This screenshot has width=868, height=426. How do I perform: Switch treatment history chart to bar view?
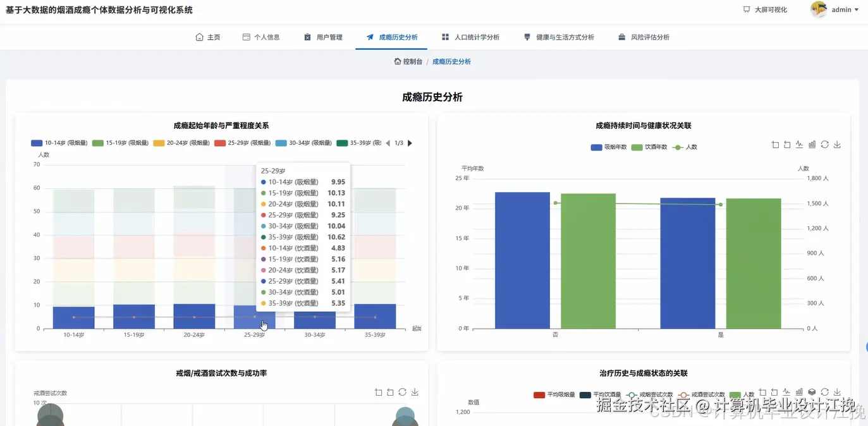click(x=800, y=393)
